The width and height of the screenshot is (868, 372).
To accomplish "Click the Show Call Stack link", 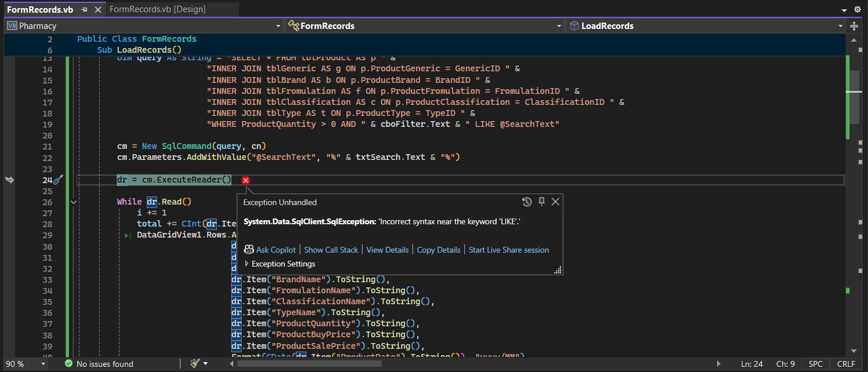I will point(331,250).
